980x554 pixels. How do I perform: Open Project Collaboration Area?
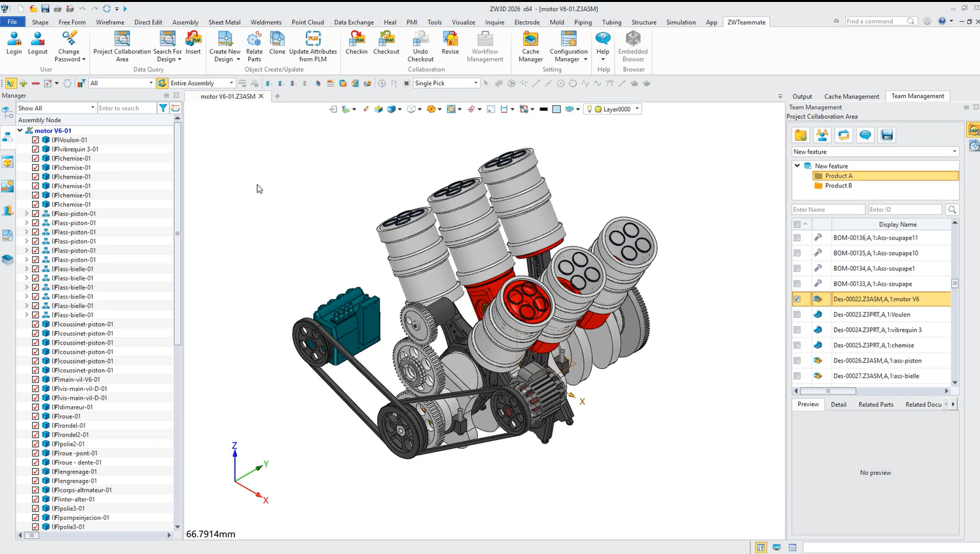[x=122, y=46]
